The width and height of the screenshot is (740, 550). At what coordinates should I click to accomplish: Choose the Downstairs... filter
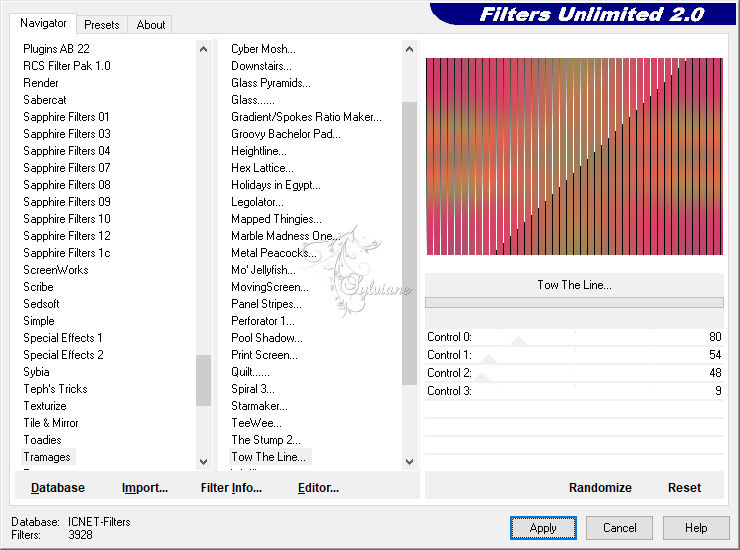pos(261,66)
